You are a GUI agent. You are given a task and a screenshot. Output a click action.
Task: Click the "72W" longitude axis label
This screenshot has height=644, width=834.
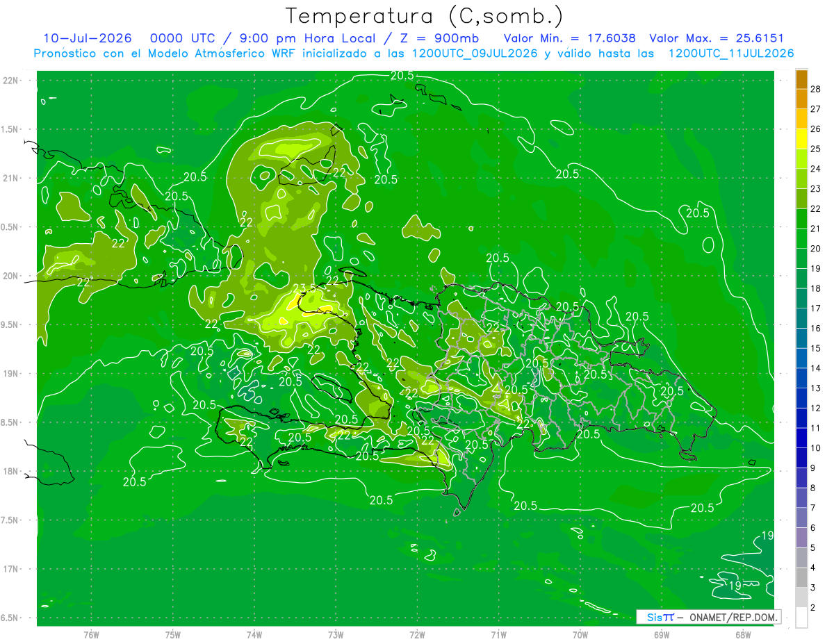pyautogui.click(x=417, y=634)
